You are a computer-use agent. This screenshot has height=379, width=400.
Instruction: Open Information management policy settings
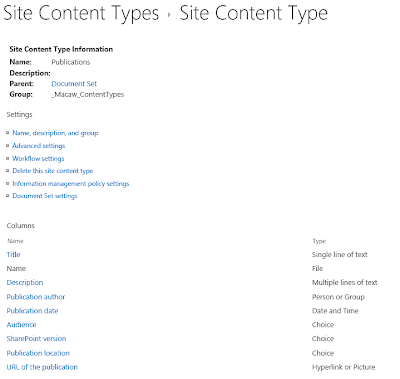pyautogui.click(x=71, y=183)
